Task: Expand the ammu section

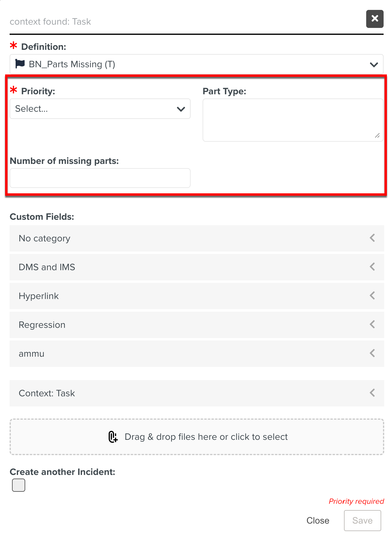Action: [x=197, y=354]
